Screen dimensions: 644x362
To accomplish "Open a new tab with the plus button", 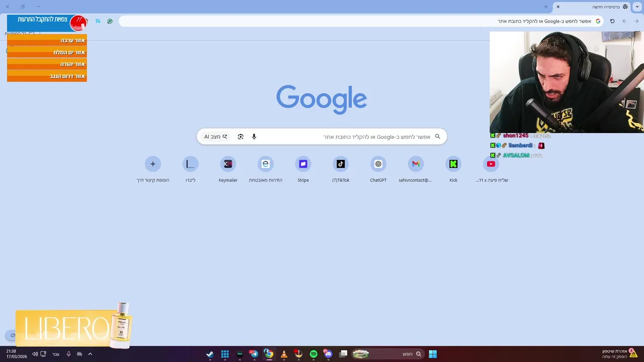I will (x=546, y=7).
